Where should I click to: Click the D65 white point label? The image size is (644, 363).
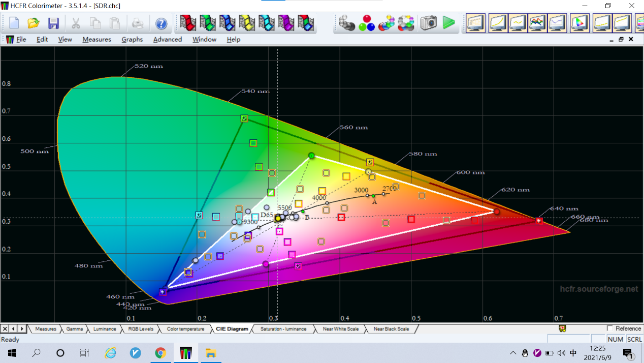pyautogui.click(x=267, y=215)
